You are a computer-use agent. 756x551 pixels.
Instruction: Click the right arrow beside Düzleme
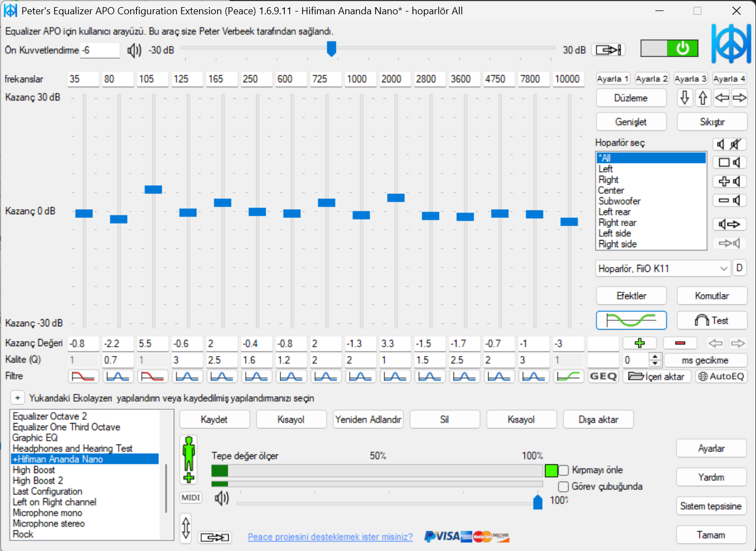pos(740,98)
